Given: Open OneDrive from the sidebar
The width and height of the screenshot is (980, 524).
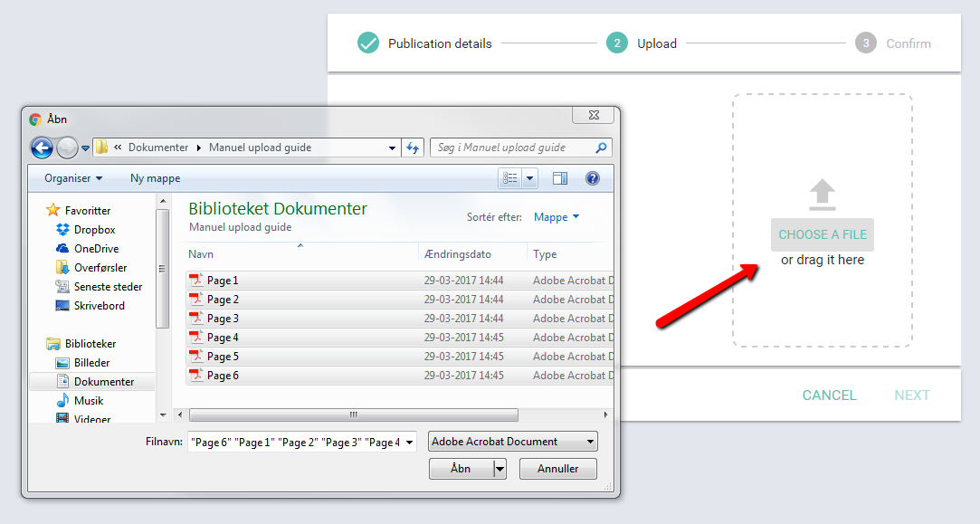Looking at the screenshot, I should coord(96,249).
